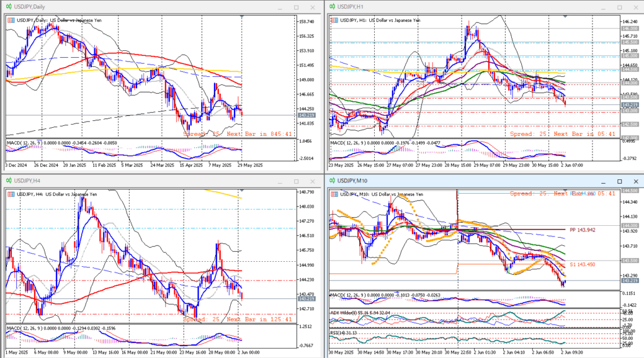644x358 pixels.
Task: Minimize the USDJPY,H1 window
Action: 603,8
